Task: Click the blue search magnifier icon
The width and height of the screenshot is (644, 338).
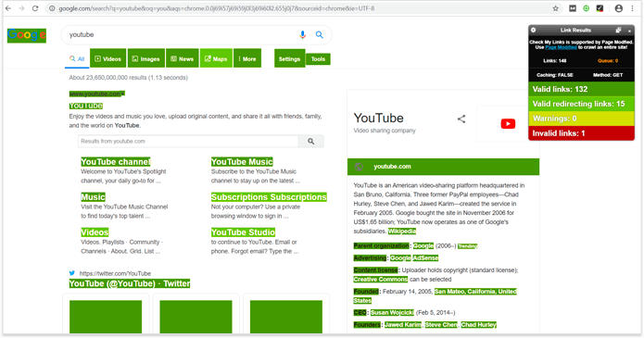Action: point(319,35)
